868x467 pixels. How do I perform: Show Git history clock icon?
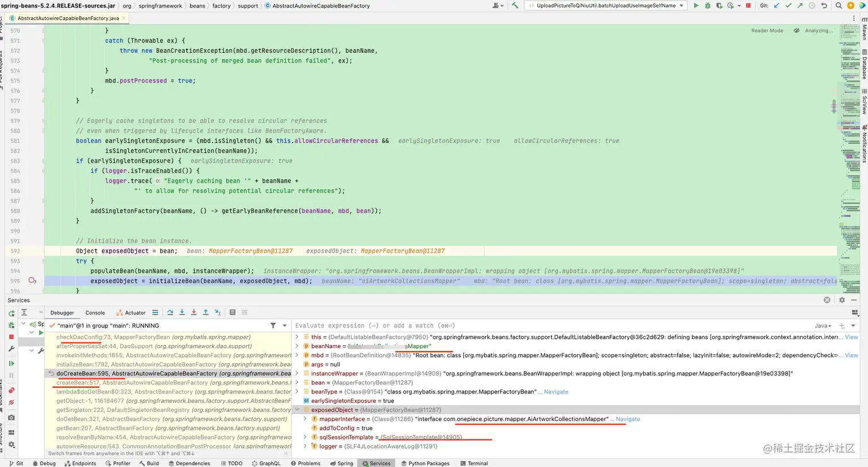(x=812, y=6)
